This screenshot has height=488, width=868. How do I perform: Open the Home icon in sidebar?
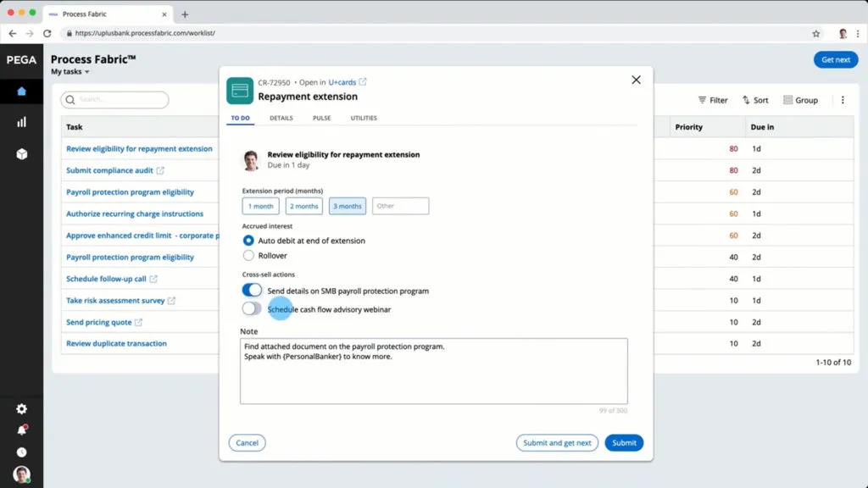tap(21, 91)
